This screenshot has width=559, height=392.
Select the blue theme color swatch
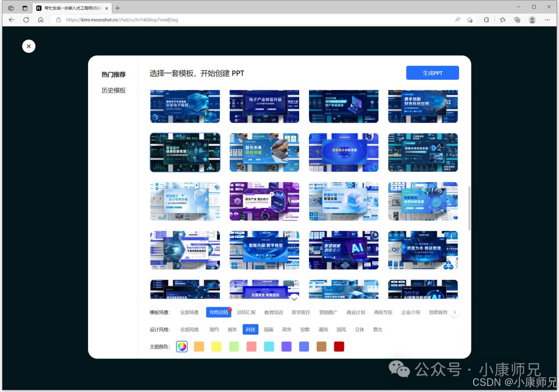(304, 346)
